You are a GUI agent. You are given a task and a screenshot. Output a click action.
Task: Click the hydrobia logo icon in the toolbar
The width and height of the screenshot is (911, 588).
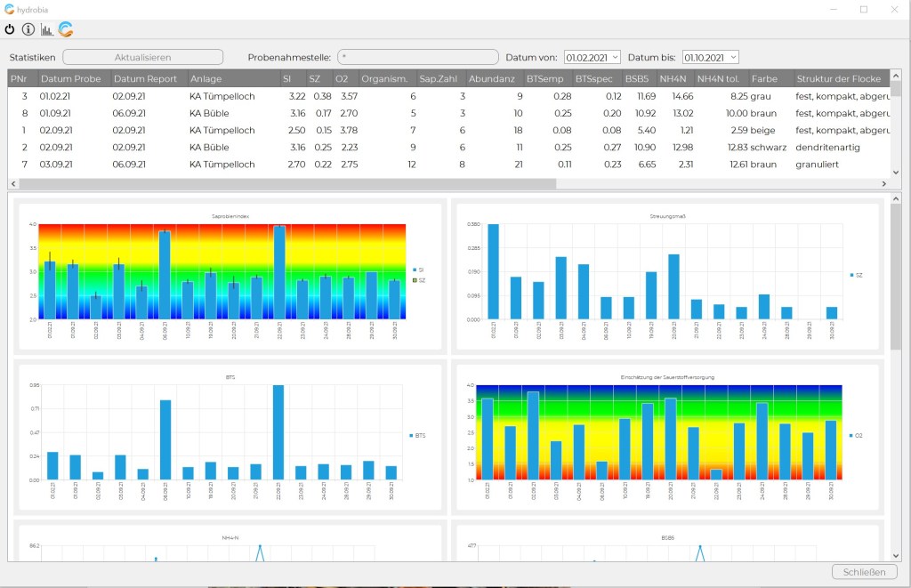(66, 29)
